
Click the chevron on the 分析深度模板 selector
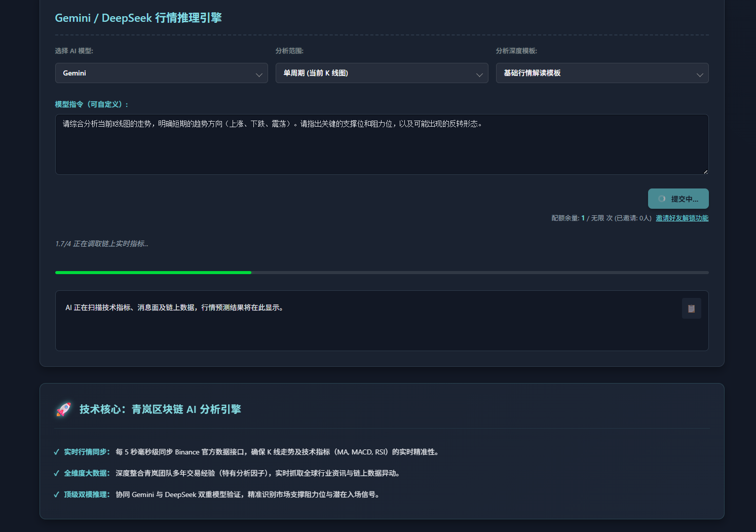pos(701,73)
